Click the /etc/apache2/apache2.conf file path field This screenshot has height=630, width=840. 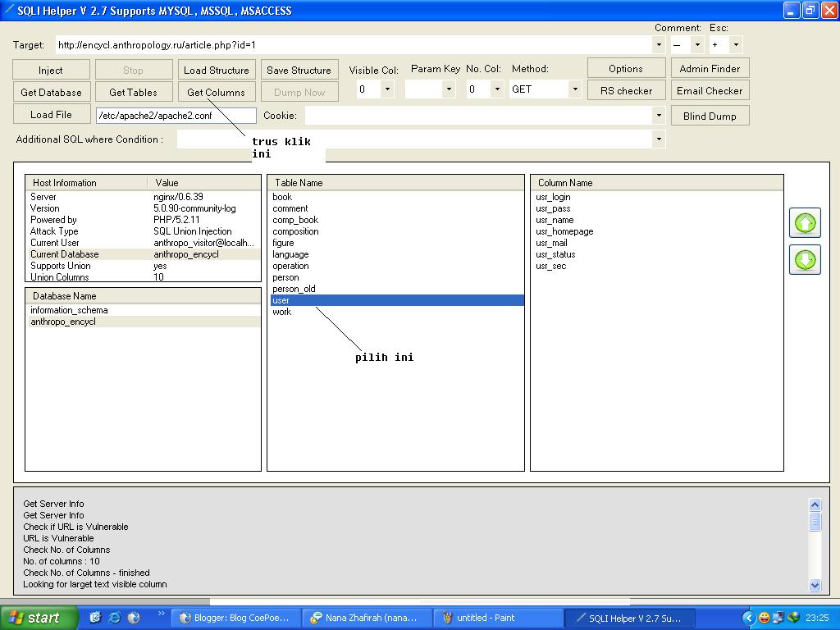coord(176,115)
